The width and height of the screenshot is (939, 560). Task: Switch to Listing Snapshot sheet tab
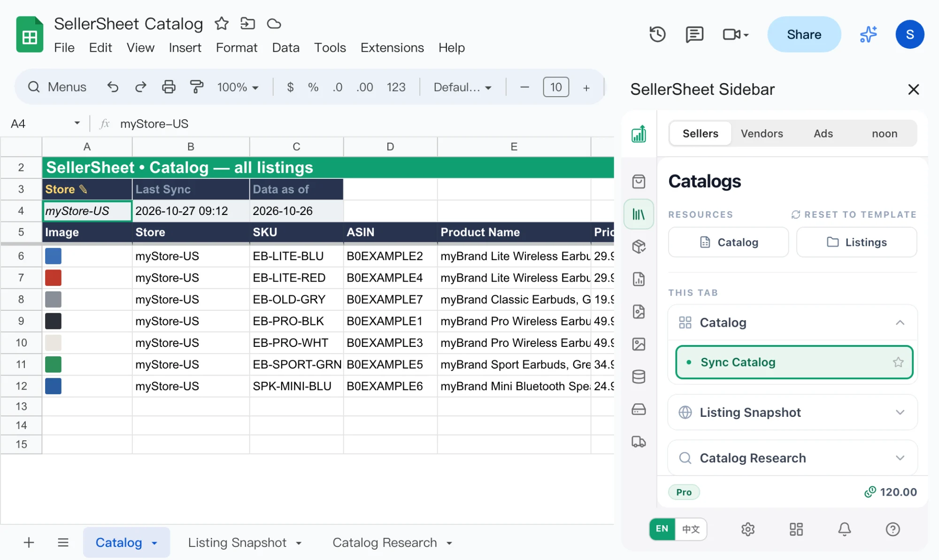[245, 543]
